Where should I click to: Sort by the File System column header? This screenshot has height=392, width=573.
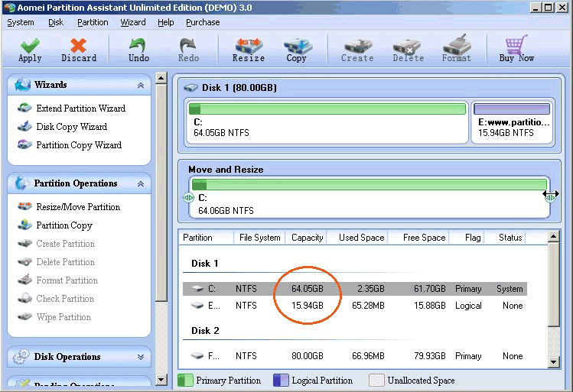point(259,238)
